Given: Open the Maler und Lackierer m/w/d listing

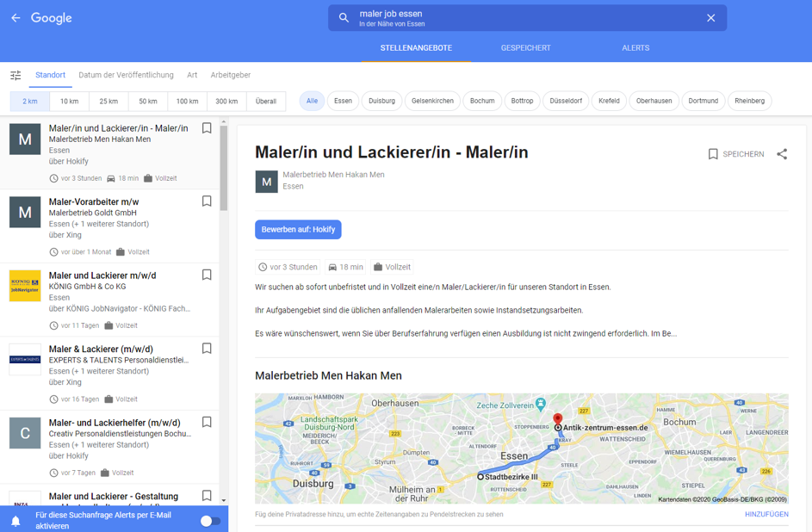Looking at the screenshot, I should coord(109,300).
